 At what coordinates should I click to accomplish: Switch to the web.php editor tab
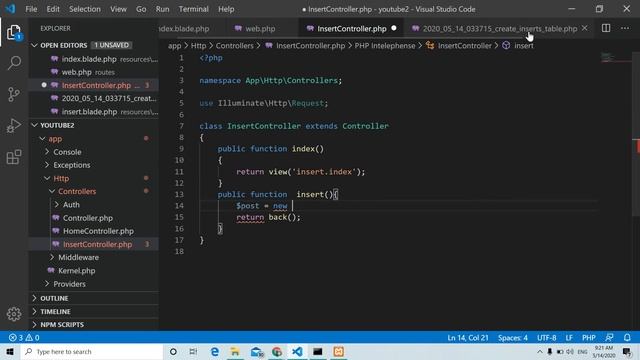pyautogui.click(x=260, y=28)
